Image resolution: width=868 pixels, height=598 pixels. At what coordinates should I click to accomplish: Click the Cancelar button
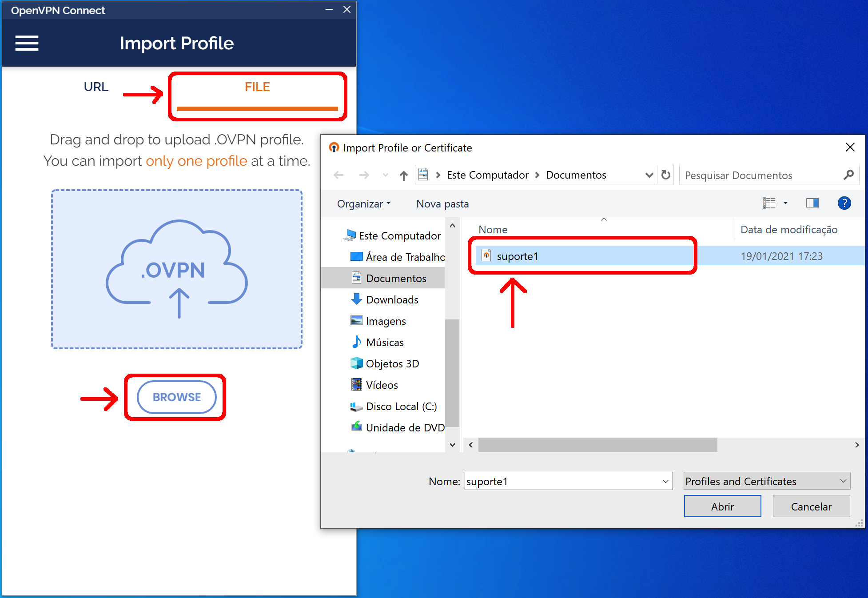(811, 506)
